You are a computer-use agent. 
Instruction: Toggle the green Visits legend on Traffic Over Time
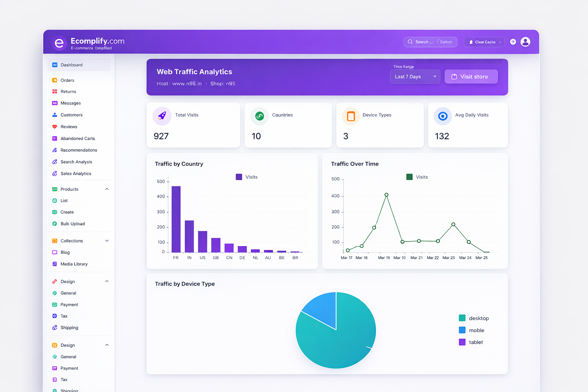pyautogui.click(x=409, y=177)
